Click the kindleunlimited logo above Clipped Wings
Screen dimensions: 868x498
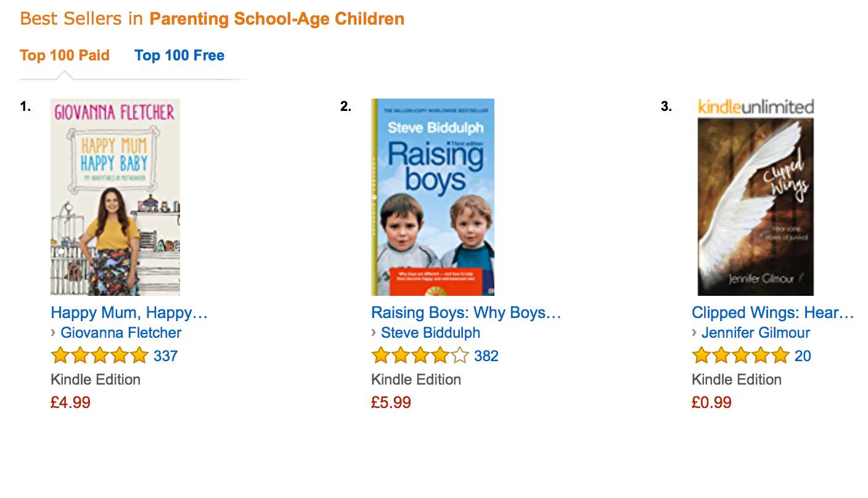coord(756,107)
